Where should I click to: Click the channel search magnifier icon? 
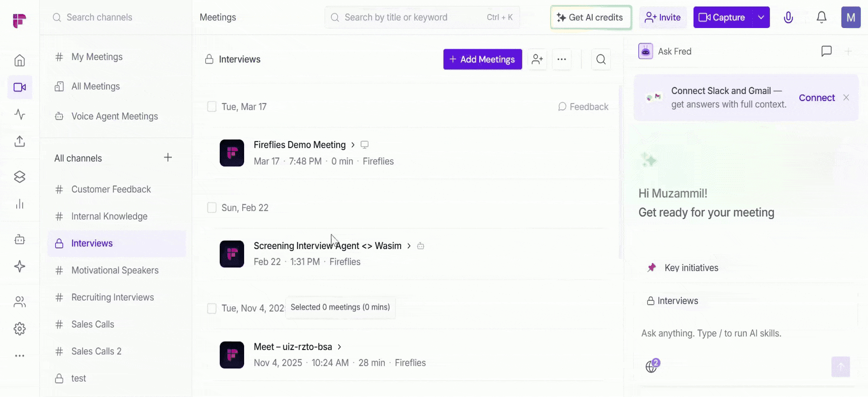click(601, 59)
